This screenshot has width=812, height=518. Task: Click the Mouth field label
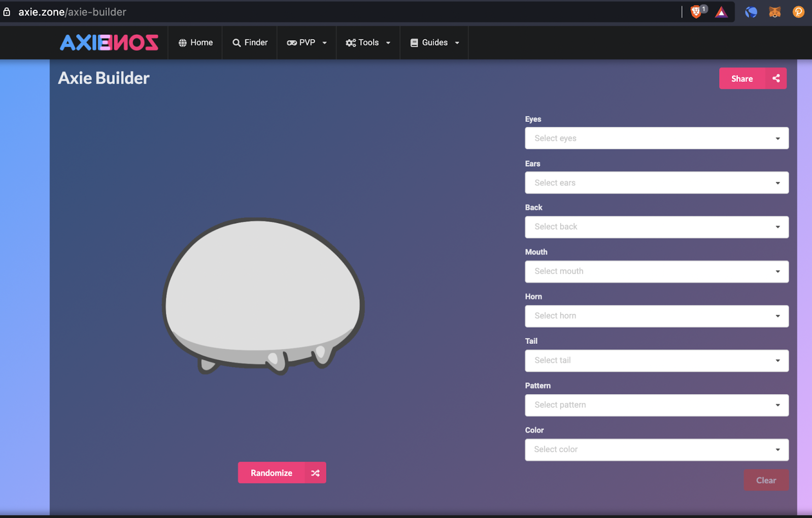click(536, 252)
